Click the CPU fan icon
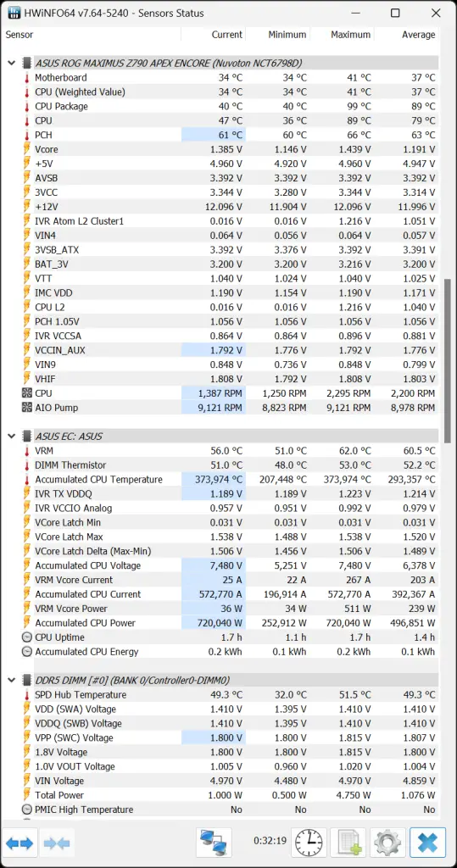 (26, 393)
